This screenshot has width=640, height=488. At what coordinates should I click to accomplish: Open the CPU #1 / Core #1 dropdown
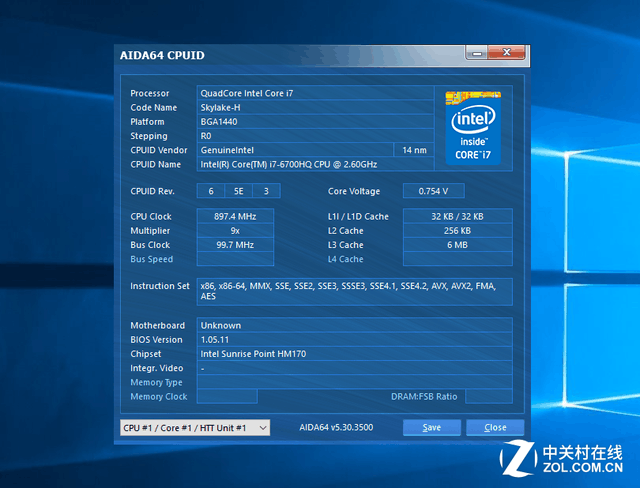point(195,428)
